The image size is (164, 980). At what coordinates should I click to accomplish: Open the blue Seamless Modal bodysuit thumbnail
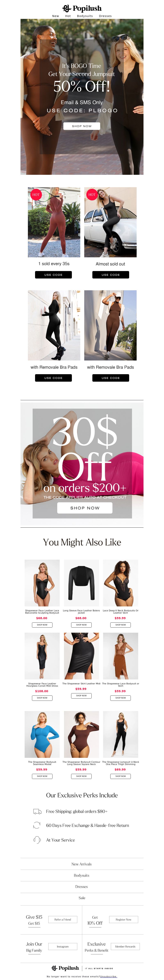coord(42,734)
